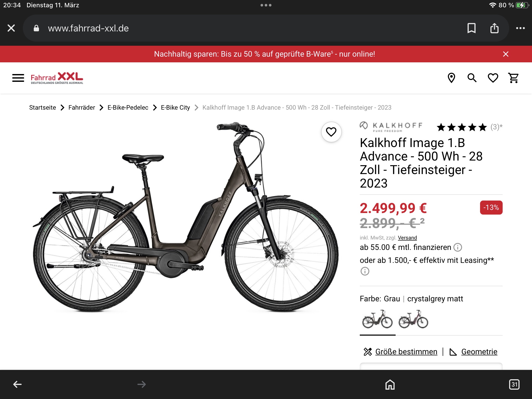This screenshot has width=532, height=399.
Task: Select the second bike color variant thumbnail
Action: point(413,319)
